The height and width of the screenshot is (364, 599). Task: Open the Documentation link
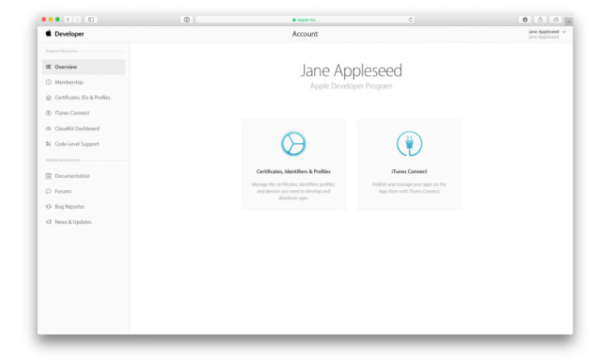click(x=72, y=176)
